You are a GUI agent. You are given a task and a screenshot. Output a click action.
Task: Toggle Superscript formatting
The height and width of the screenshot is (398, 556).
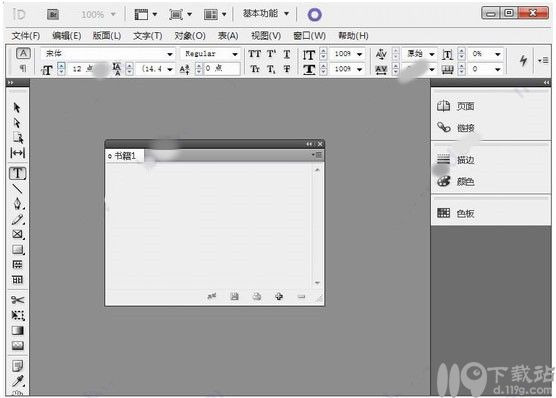[271, 54]
